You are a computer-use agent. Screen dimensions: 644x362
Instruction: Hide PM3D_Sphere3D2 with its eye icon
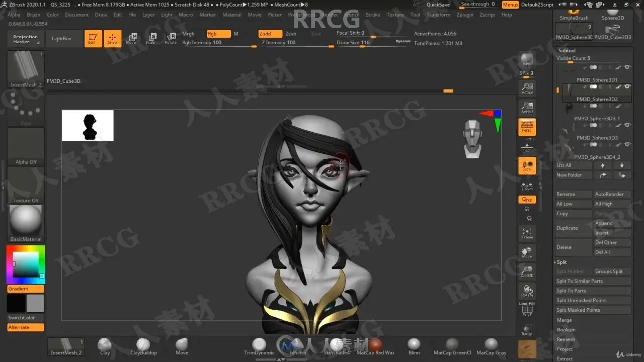tap(627, 86)
